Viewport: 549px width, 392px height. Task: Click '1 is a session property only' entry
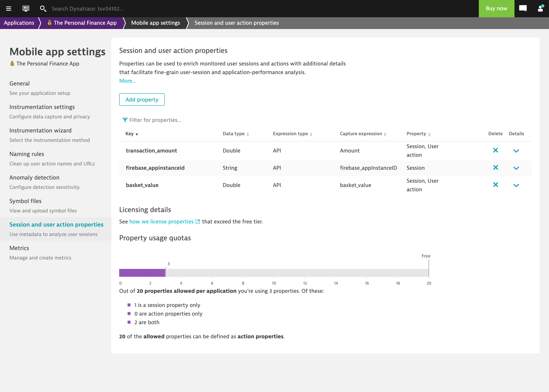pyautogui.click(x=167, y=305)
